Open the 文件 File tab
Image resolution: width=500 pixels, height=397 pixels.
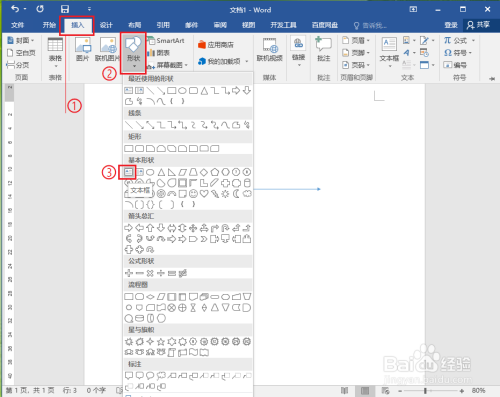[17, 25]
